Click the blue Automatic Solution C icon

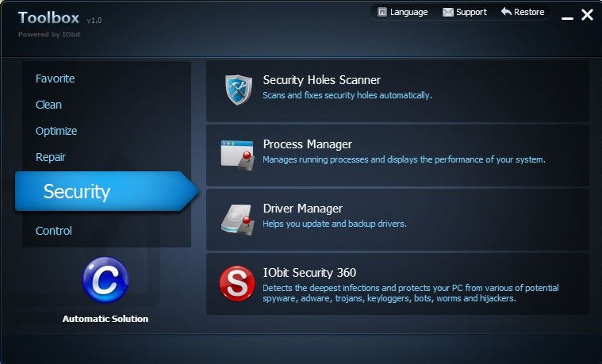[105, 280]
